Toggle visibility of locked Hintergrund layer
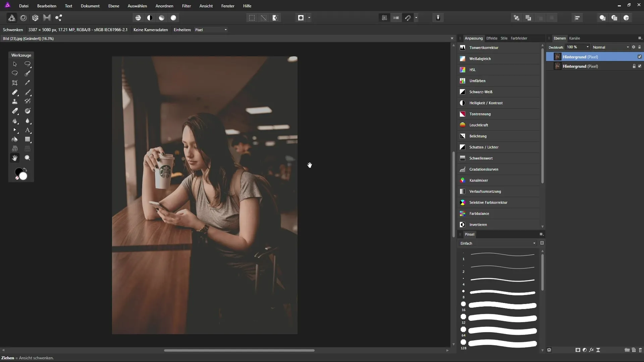 coord(640,66)
